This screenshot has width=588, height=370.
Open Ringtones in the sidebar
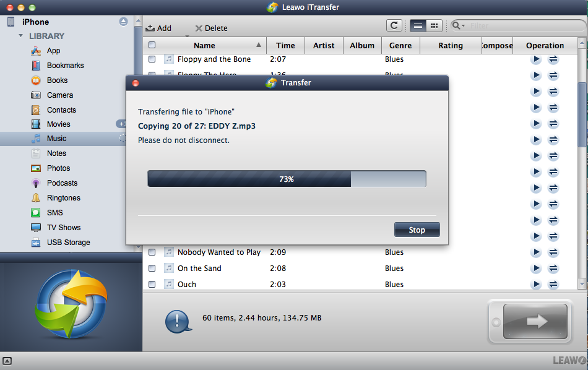(x=63, y=198)
